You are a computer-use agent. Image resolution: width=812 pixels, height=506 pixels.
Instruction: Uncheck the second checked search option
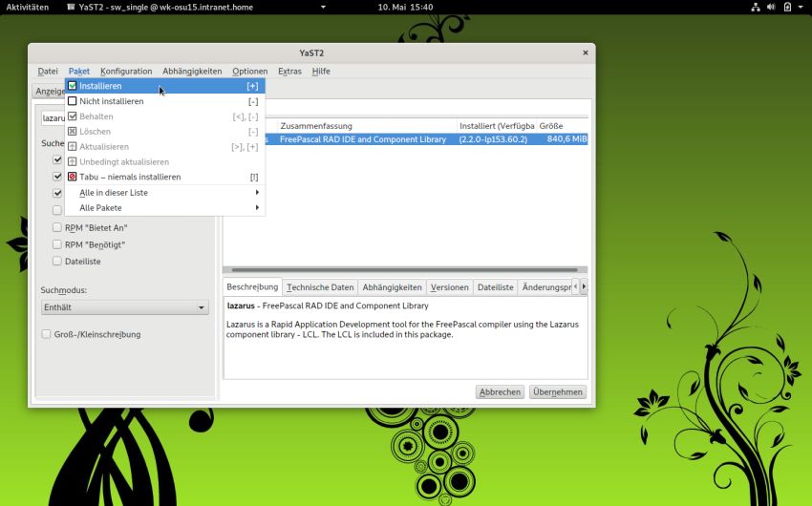(x=57, y=177)
